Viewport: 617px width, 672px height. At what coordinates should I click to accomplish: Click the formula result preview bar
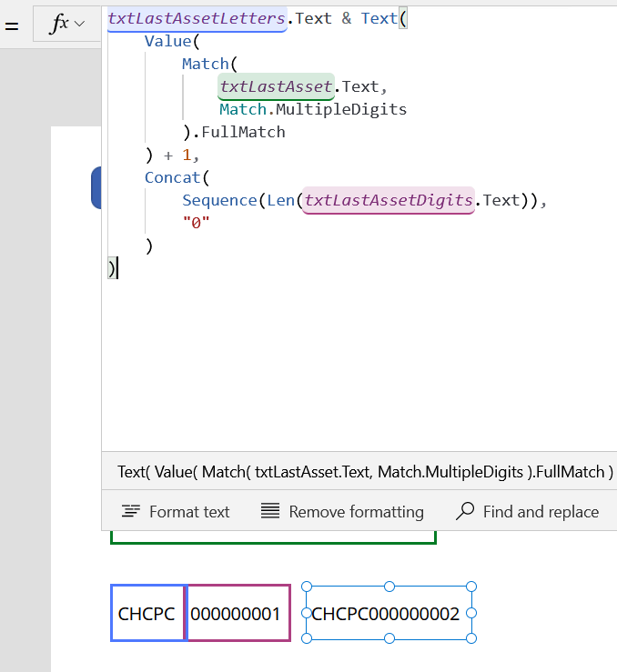coord(364,472)
